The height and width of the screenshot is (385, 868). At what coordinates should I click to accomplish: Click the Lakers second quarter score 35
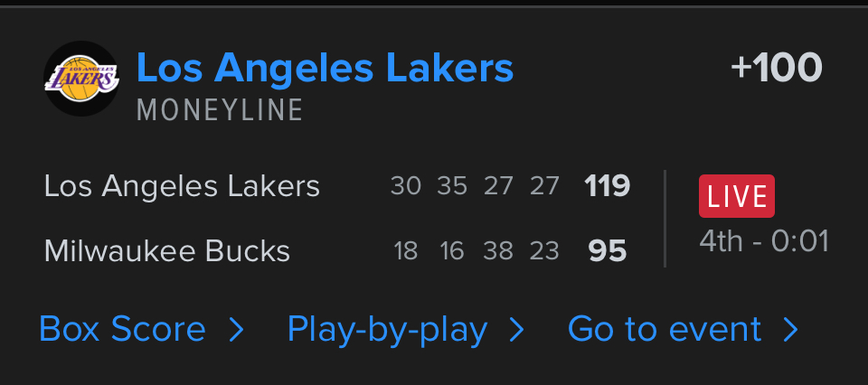452,186
